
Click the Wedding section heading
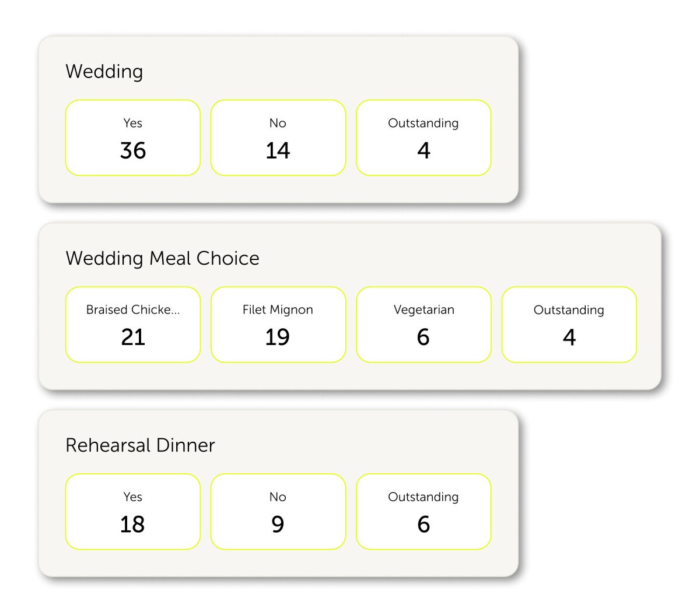point(104,72)
